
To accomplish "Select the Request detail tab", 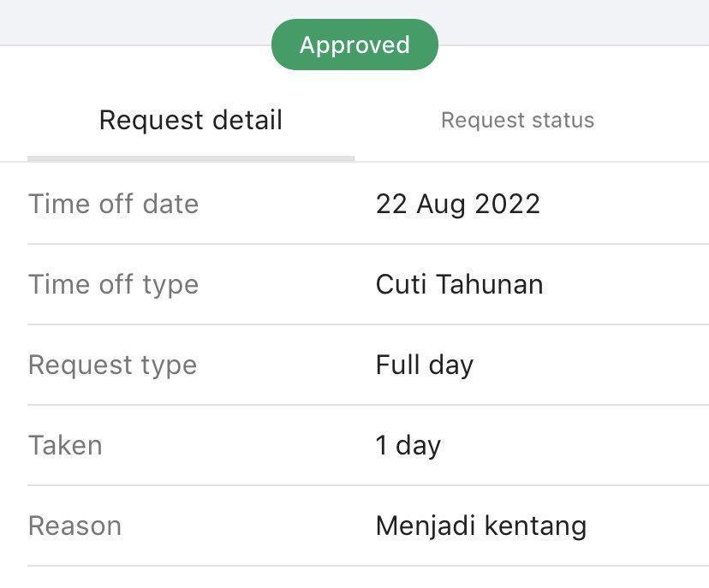I will pos(191,120).
